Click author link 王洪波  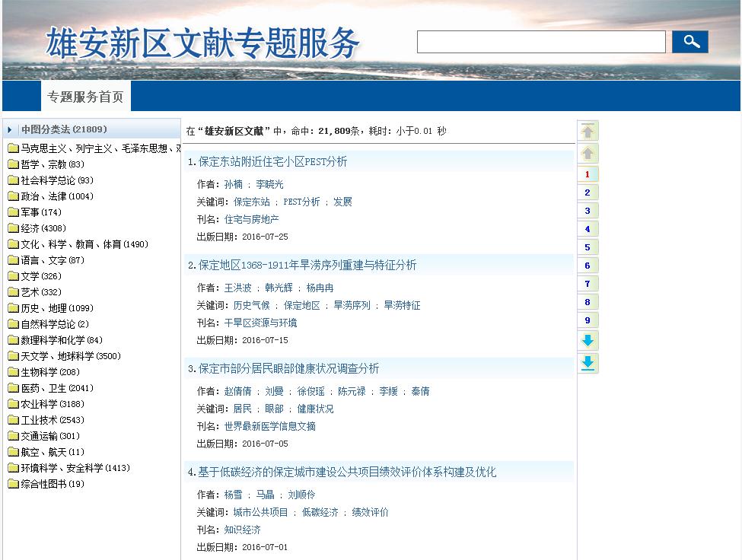pos(237,288)
